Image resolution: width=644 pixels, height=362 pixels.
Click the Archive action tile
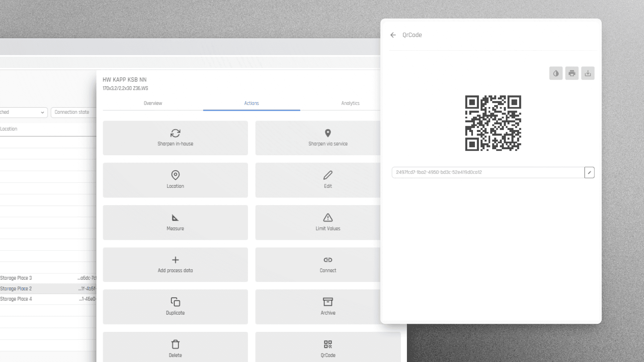[x=318, y=307]
